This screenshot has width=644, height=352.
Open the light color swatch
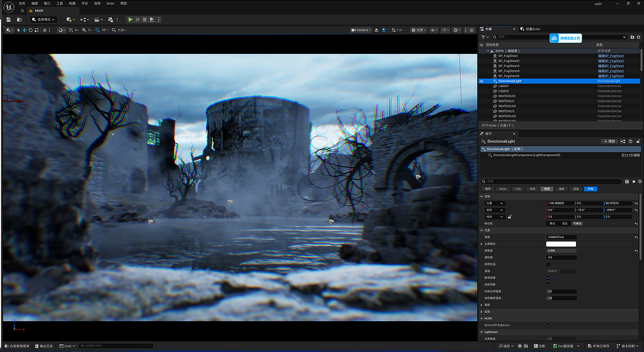pyautogui.click(x=561, y=244)
